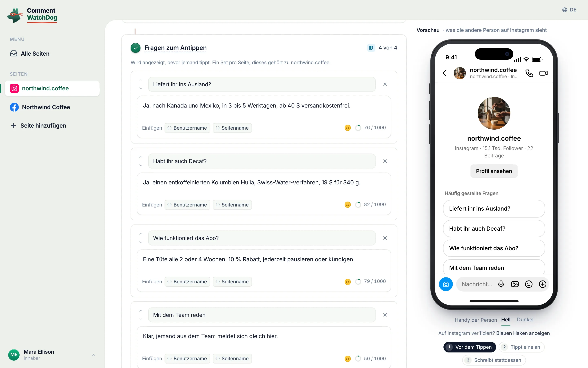Click Seite hinzufügen

tap(38, 126)
